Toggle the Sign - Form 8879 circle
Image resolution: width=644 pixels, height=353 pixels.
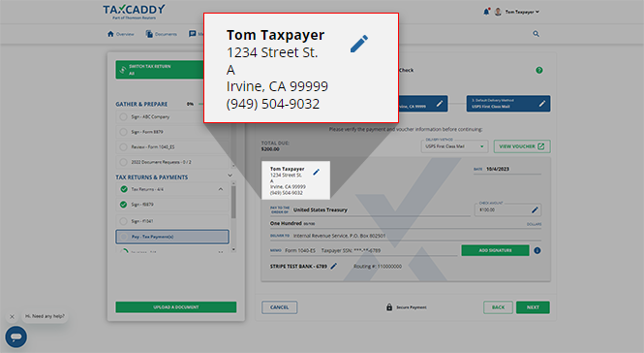pyautogui.click(x=123, y=132)
